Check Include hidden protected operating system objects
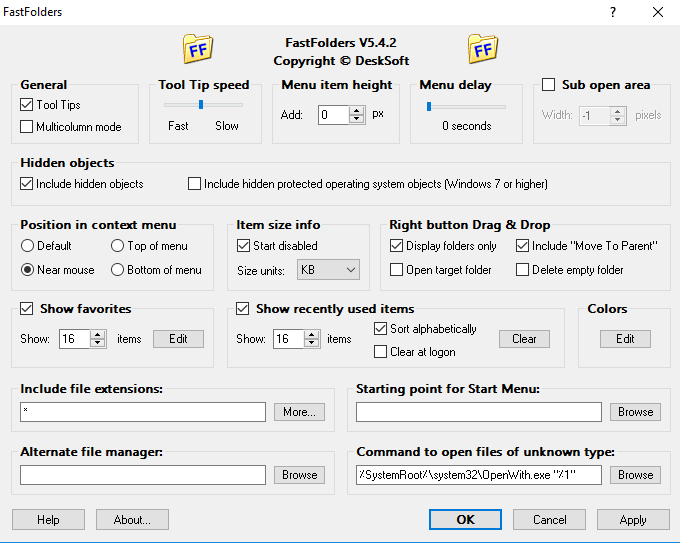The width and height of the screenshot is (680, 543). (x=194, y=183)
